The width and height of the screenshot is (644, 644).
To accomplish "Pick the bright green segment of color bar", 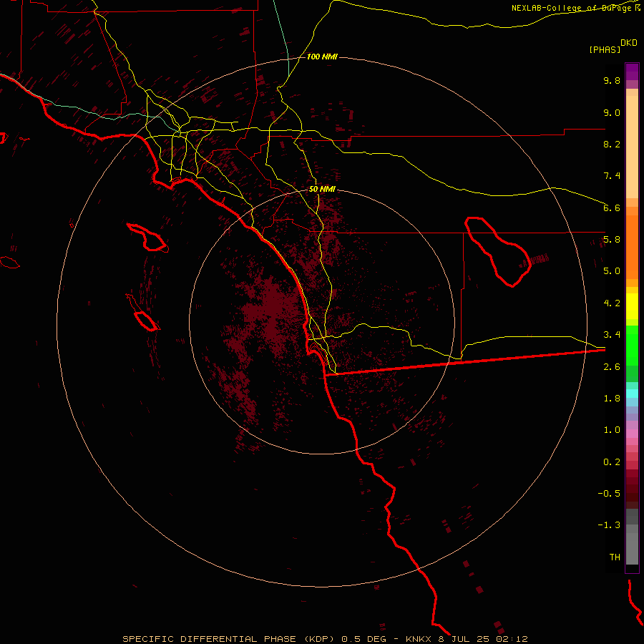I will (632, 346).
